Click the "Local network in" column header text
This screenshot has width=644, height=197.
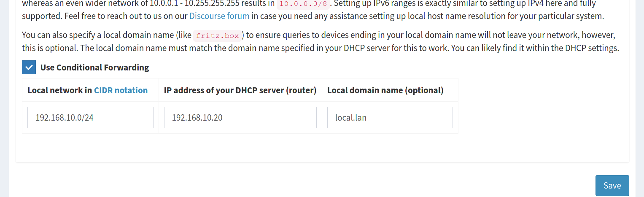pos(60,90)
